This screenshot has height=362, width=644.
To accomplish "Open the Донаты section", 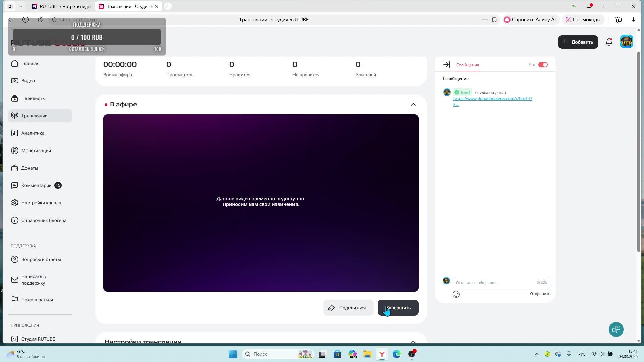I will pos(30,168).
